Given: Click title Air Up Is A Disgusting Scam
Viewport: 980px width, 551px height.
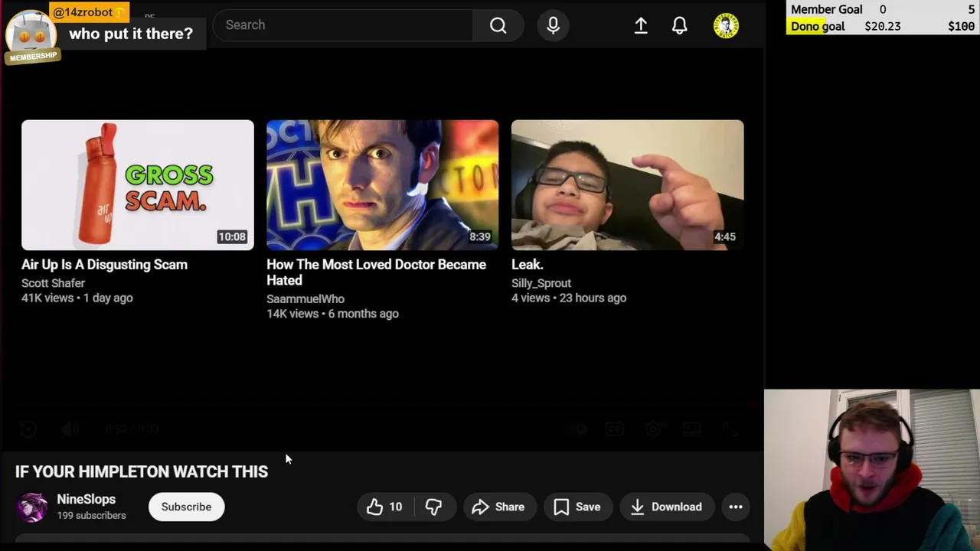Looking at the screenshot, I should 104,265.
